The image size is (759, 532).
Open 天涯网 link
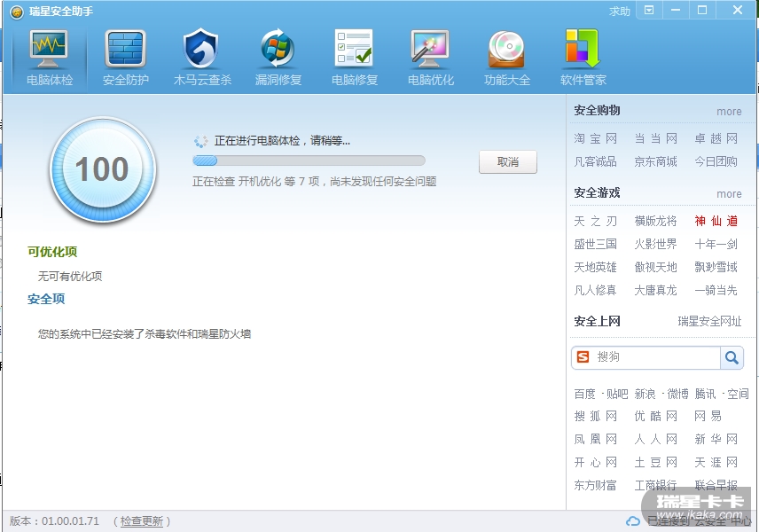[716, 463]
